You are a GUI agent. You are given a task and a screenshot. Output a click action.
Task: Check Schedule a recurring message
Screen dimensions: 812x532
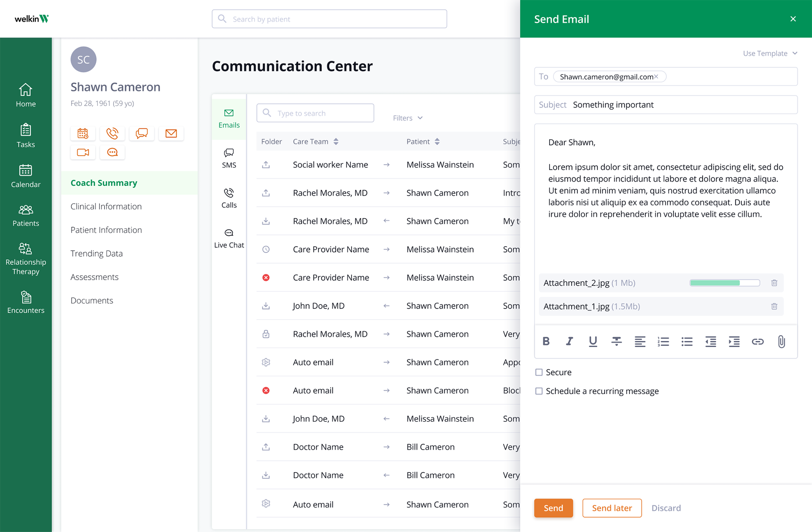(x=539, y=391)
